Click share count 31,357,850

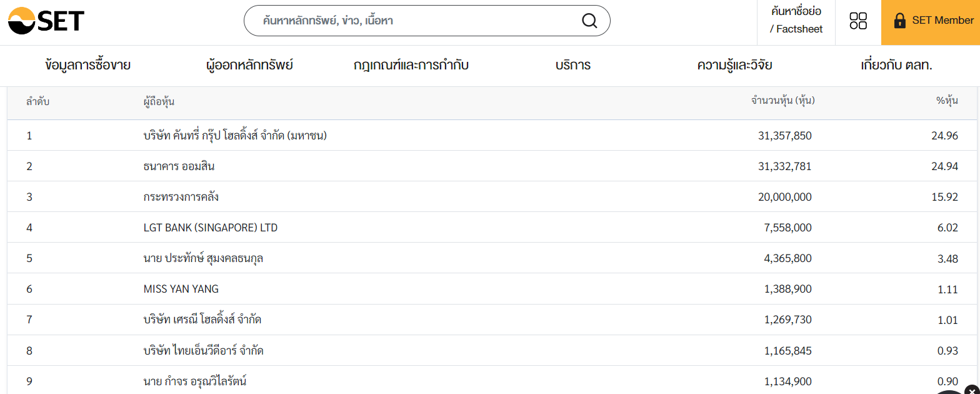click(784, 136)
